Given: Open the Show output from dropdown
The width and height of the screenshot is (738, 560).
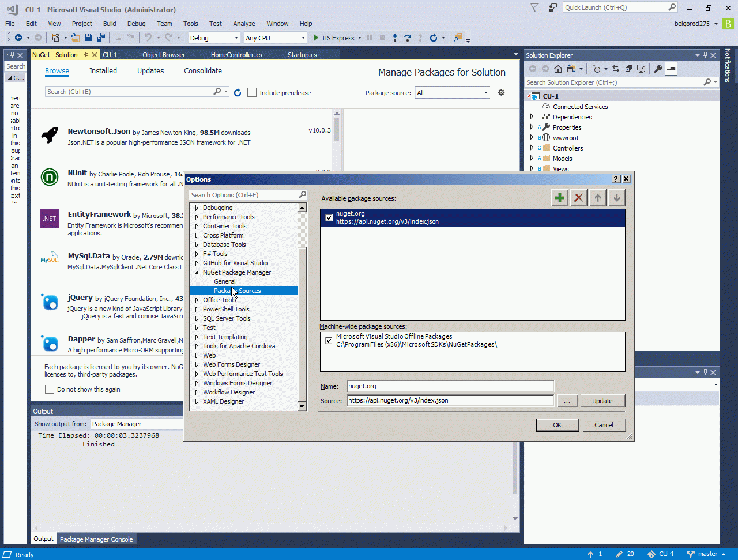Looking at the screenshot, I should (137, 424).
